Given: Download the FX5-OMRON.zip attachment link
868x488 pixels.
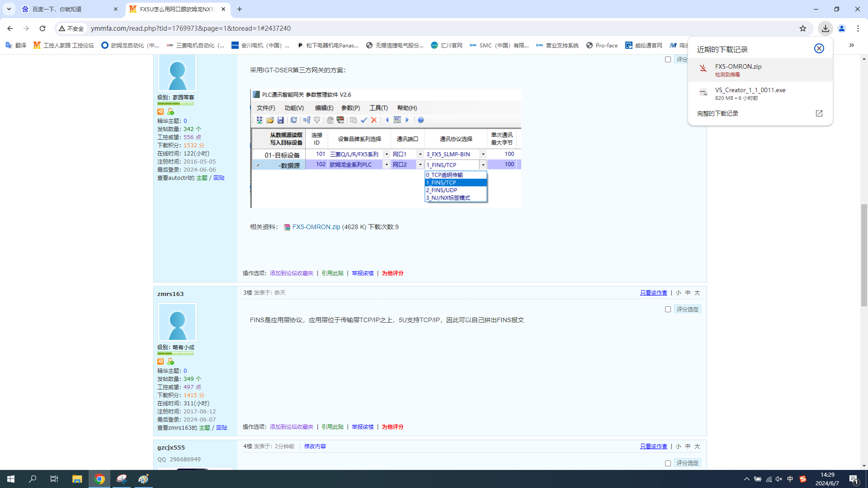Looking at the screenshot, I should 316,227.
